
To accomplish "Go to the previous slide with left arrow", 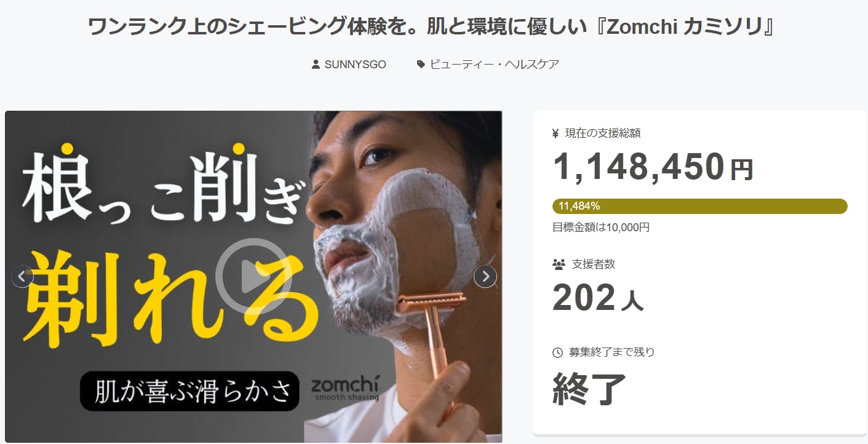I will (22, 276).
